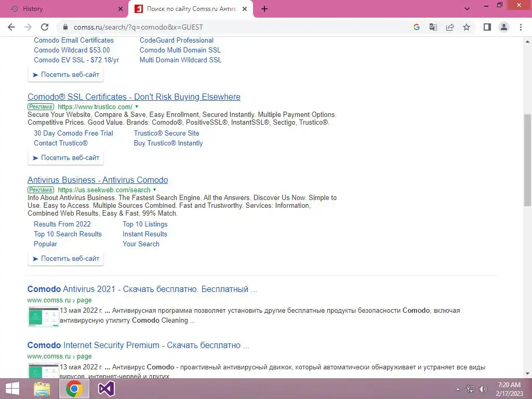Click the Реклама badge on seekweb ad
This screenshot has height=399, width=532.
tap(41, 190)
